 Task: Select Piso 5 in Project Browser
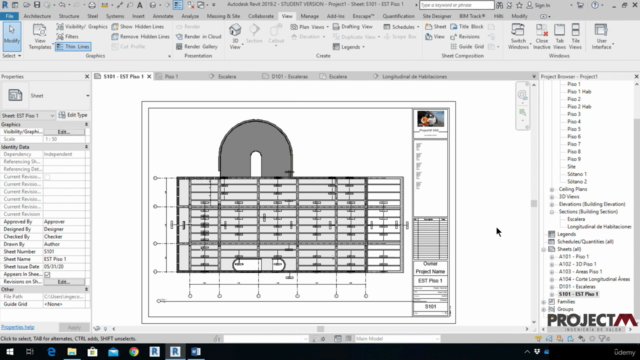(x=573, y=129)
